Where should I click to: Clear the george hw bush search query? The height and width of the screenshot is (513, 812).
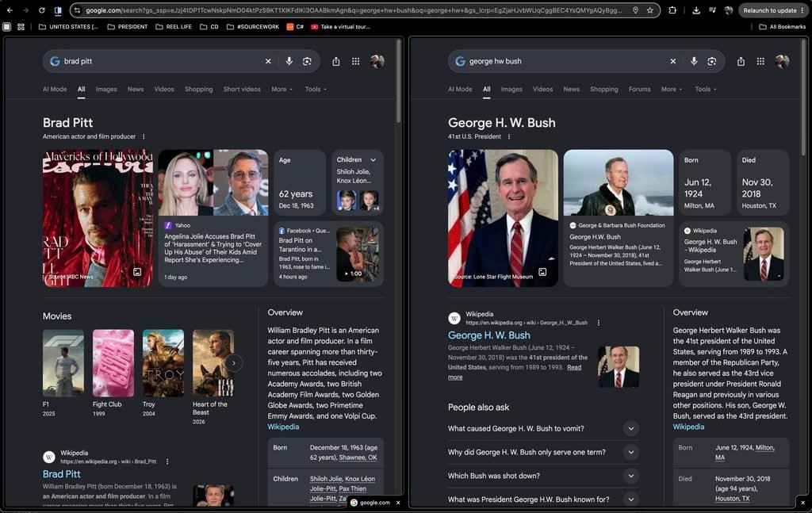tap(672, 61)
